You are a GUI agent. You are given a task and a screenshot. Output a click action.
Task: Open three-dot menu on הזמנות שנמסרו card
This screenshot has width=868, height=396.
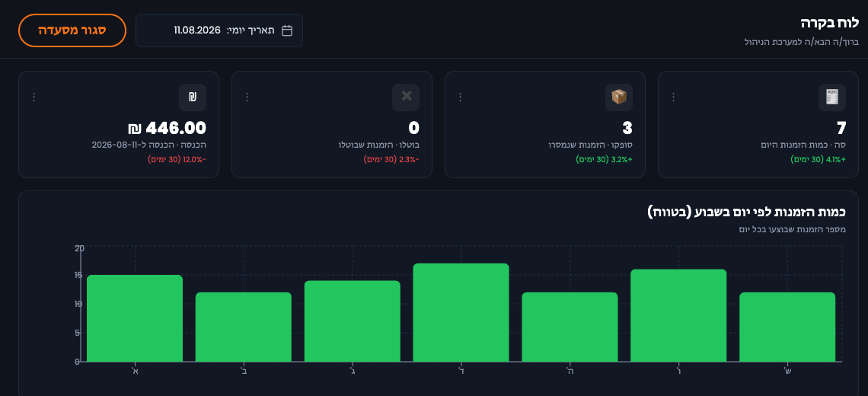[x=460, y=97]
